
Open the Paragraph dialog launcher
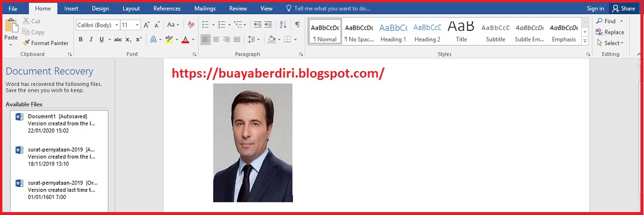(301, 54)
